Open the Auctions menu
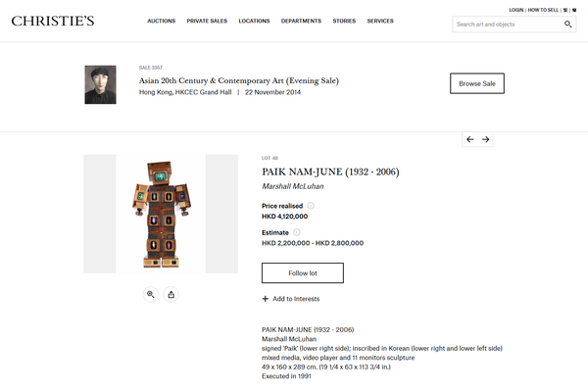588x392 pixels. 161,21
